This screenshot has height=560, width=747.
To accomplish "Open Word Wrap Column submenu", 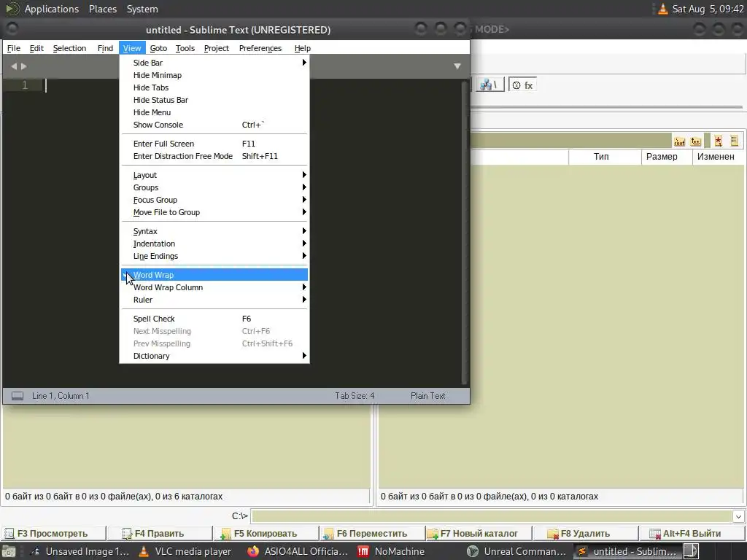I will point(214,287).
